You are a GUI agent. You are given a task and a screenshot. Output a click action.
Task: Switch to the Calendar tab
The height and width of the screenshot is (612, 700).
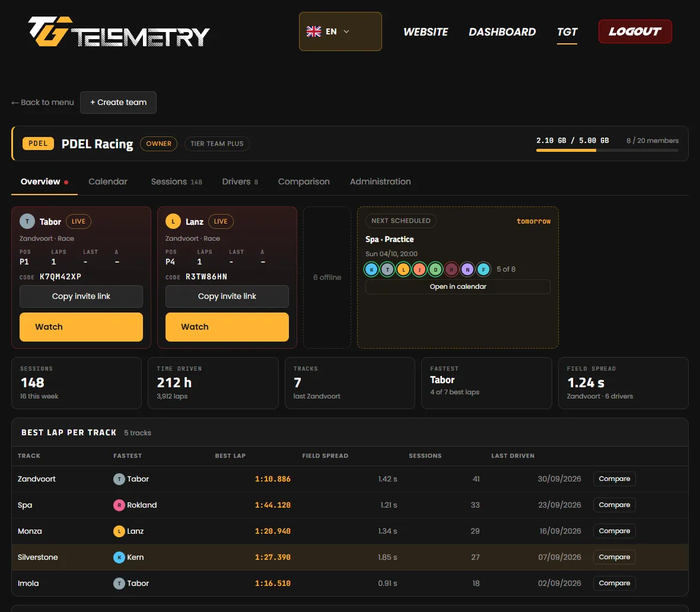point(107,181)
